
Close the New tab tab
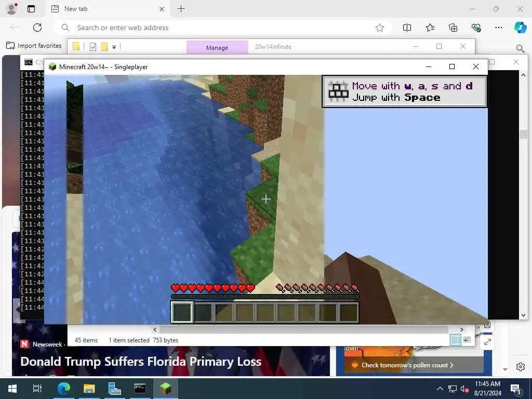162,9
